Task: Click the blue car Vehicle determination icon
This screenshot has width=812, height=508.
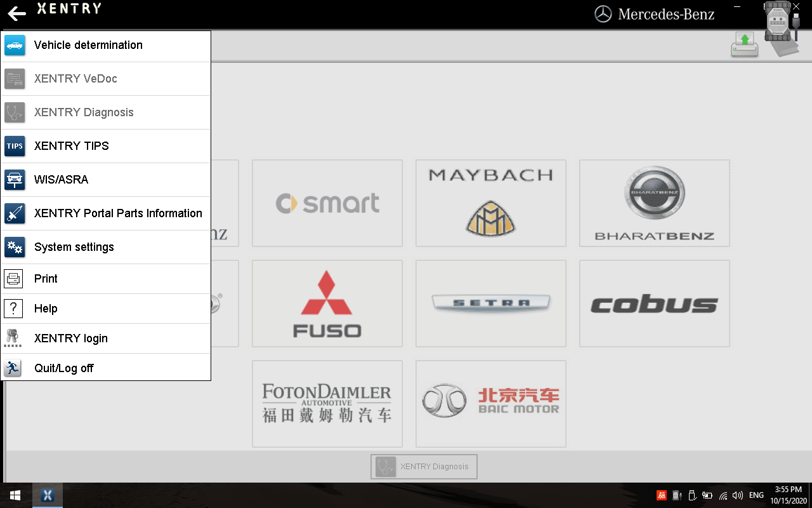Action: [x=15, y=45]
